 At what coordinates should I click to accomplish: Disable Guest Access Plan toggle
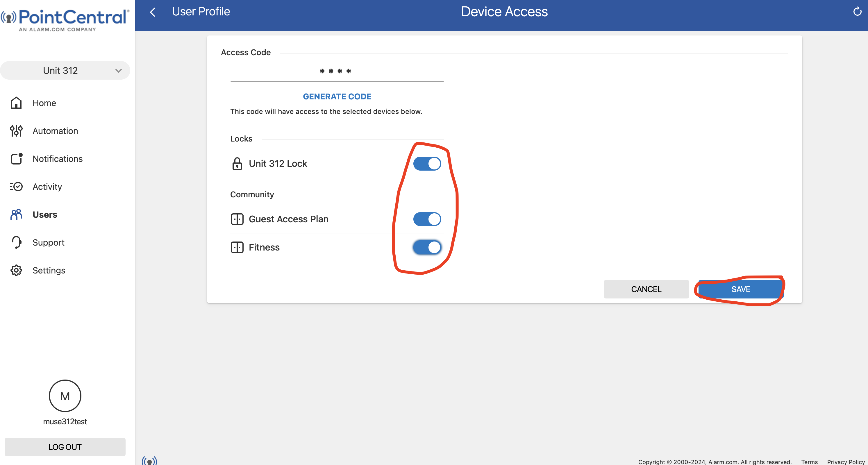click(x=427, y=219)
